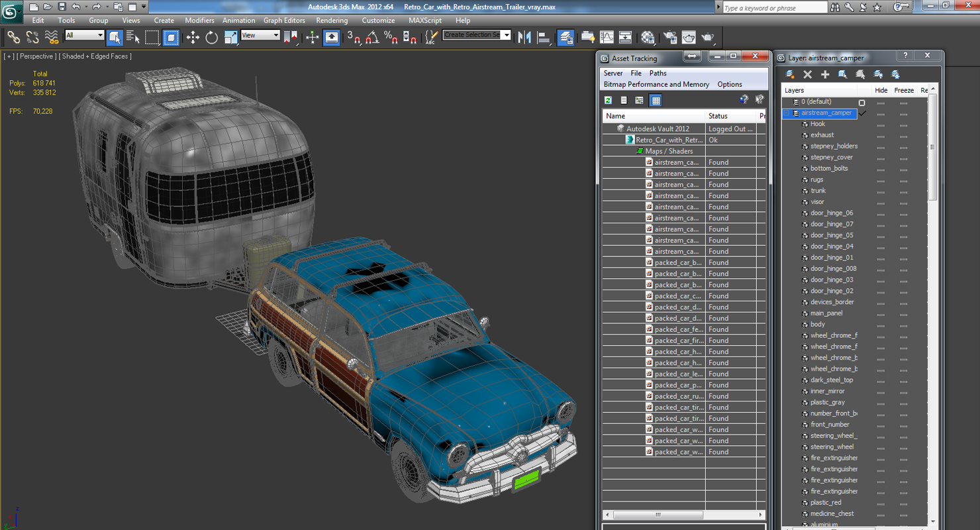Open the Redo history dropdown arrow

(x=107, y=7)
